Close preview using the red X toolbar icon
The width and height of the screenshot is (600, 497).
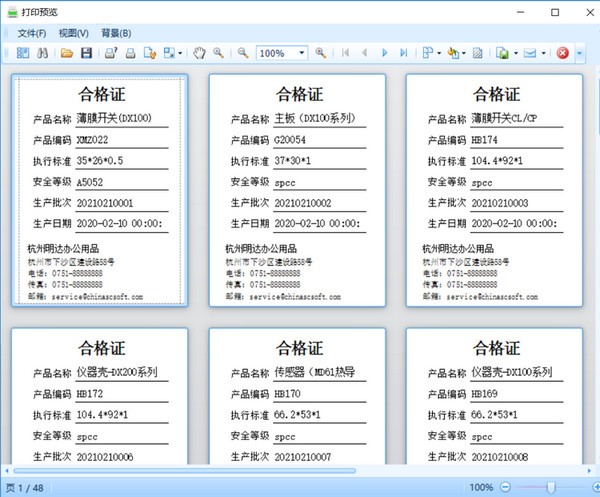coord(562,53)
